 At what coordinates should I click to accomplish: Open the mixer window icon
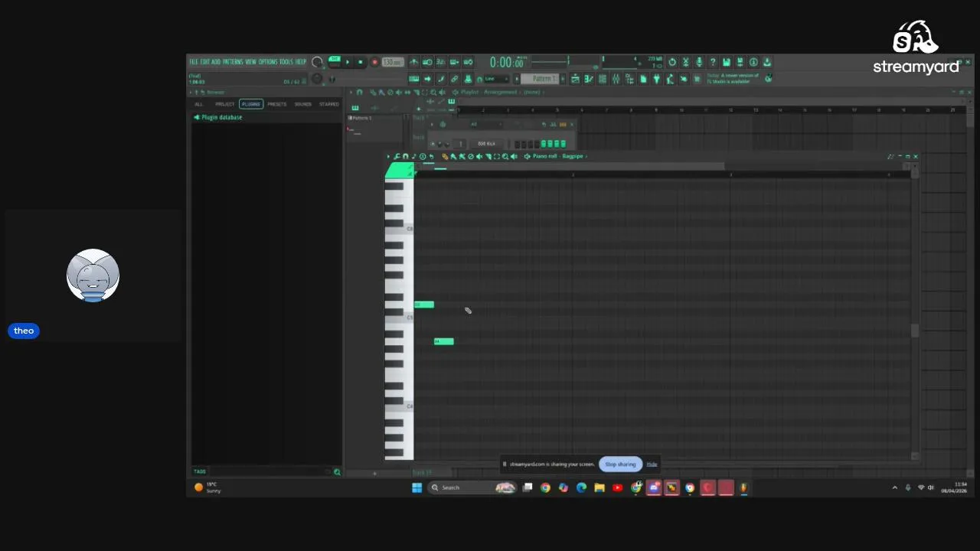point(616,79)
